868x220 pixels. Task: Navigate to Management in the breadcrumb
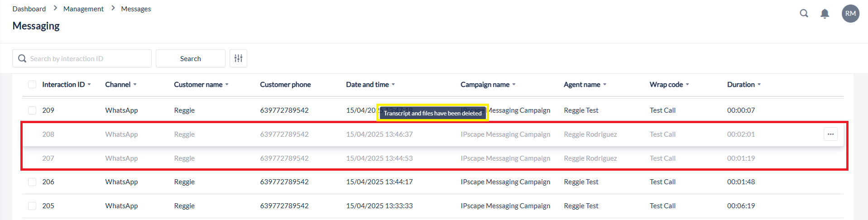[83, 9]
